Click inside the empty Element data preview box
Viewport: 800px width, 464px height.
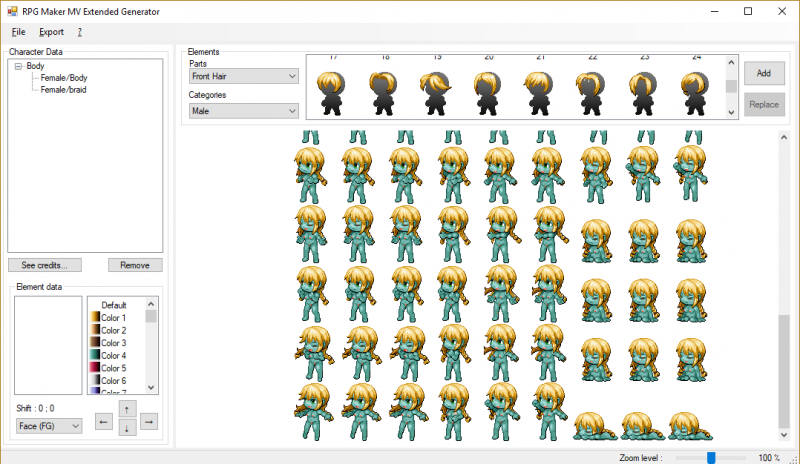tap(48, 346)
